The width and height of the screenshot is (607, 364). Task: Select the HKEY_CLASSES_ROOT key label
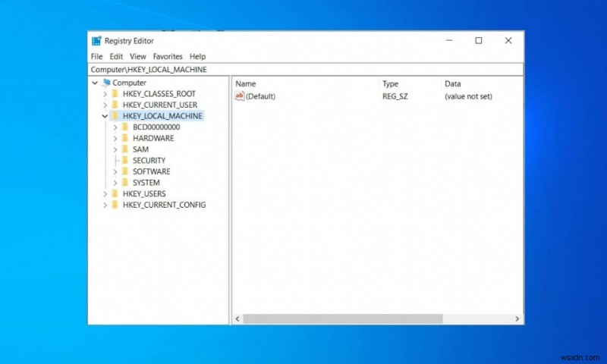pos(159,93)
